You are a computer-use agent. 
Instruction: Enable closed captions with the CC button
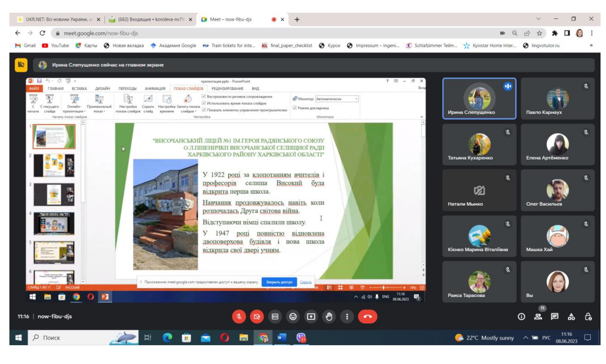click(275, 317)
